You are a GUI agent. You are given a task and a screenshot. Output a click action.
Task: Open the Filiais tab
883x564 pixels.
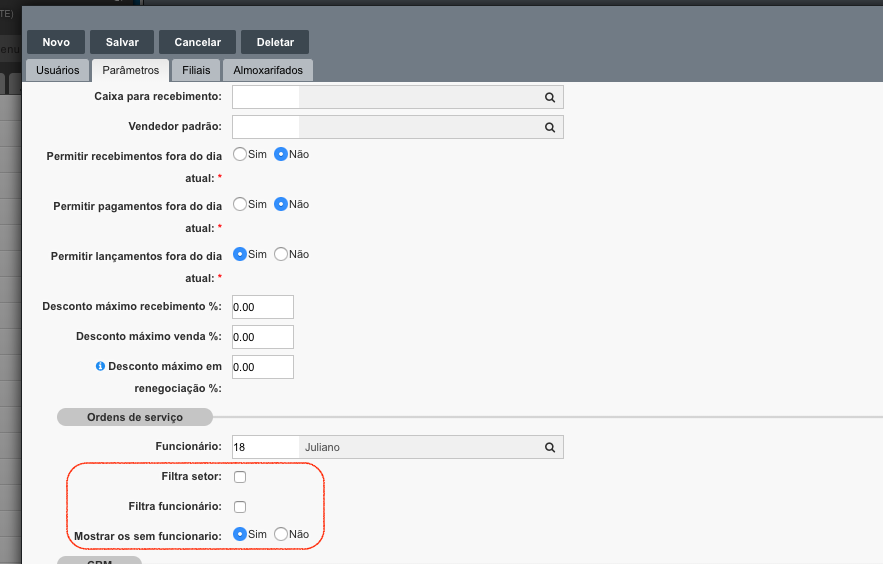[x=195, y=70]
